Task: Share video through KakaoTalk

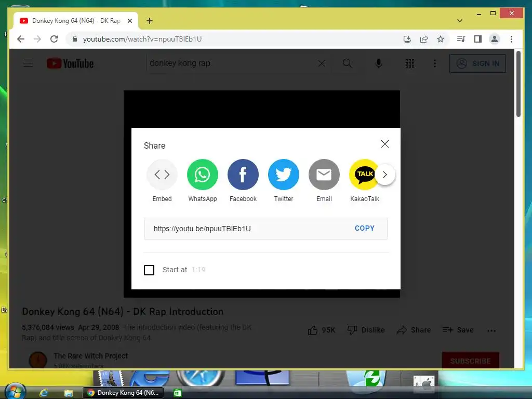Action: click(x=364, y=175)
